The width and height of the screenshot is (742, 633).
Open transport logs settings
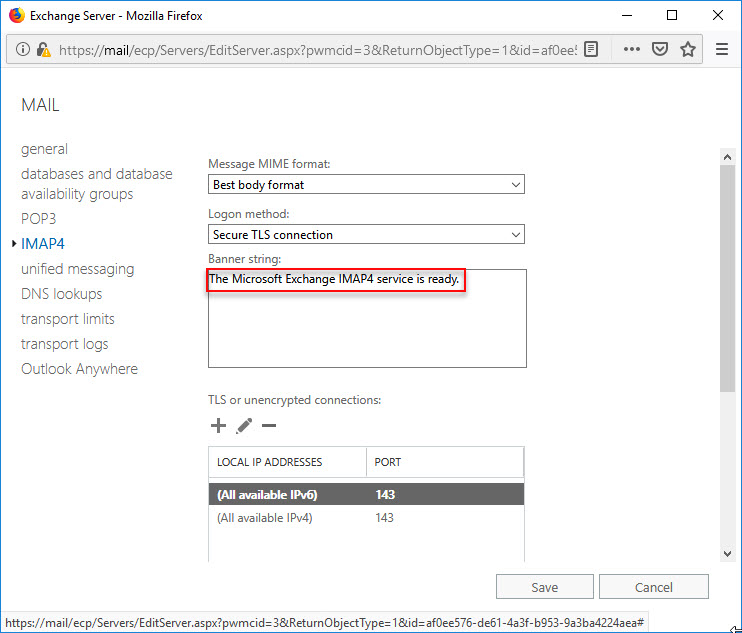(x=64, y=344)
